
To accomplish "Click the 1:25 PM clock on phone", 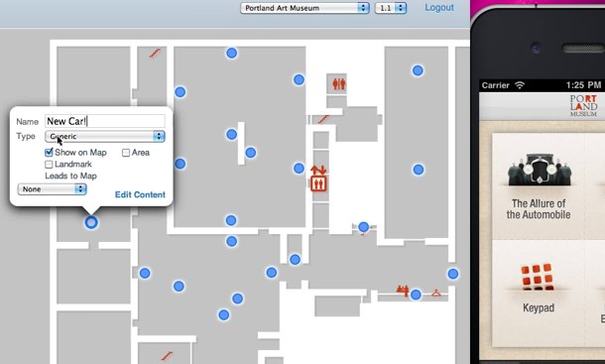I will pos(583,85).
